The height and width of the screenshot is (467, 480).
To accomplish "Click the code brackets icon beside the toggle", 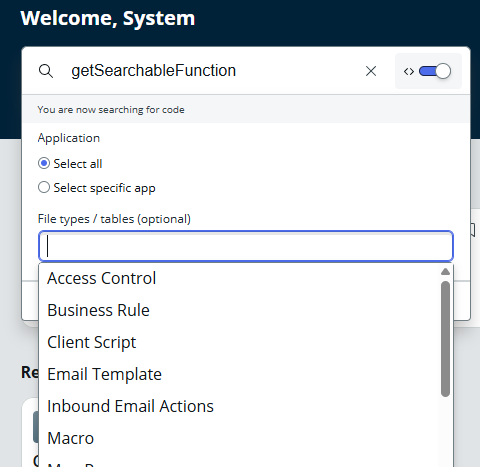I will click(409, 71).
